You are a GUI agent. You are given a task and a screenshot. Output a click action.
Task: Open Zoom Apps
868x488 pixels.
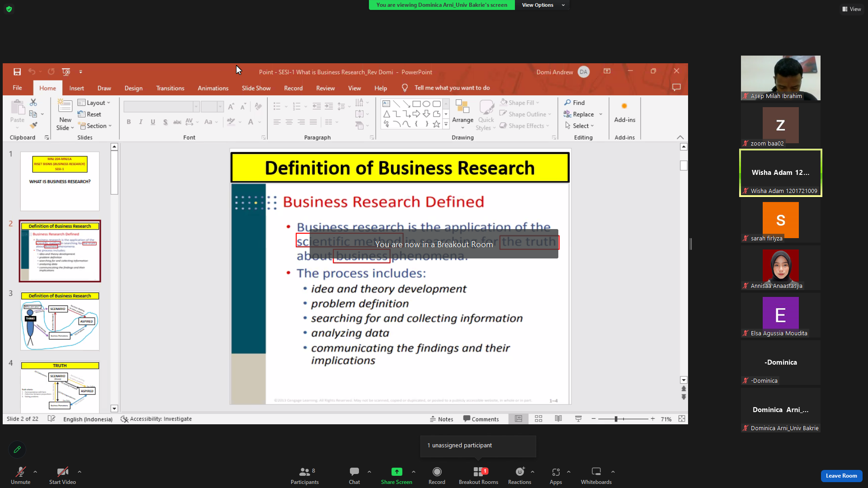click(556, 475)
